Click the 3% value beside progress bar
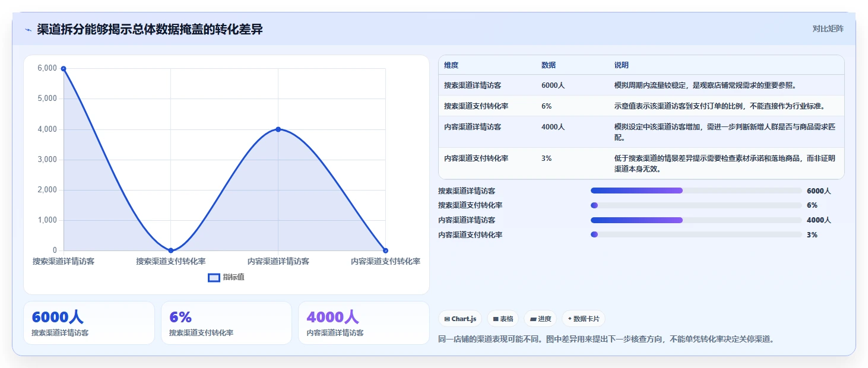This screenshot has width=868, height=368. [812, 234]
